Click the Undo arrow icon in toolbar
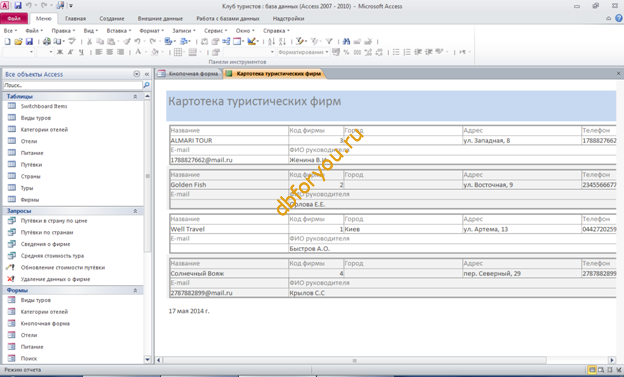624x377 pixels. point(137,41)
